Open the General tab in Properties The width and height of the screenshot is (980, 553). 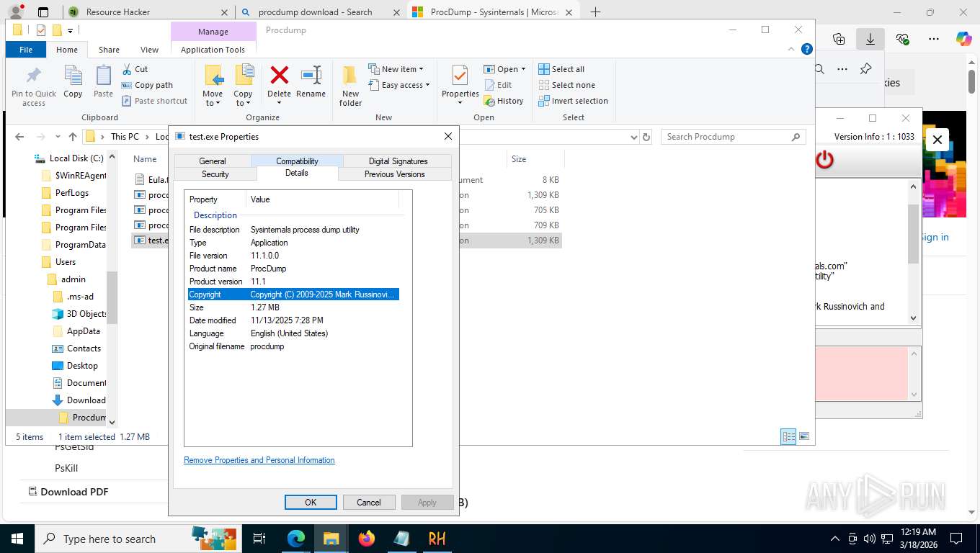click(x=213, y=161)
